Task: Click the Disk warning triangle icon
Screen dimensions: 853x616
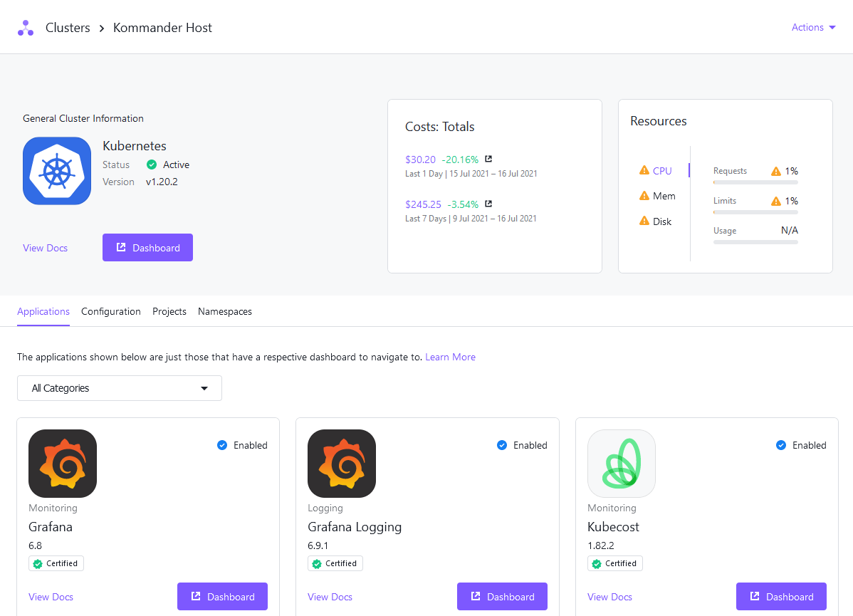Action: 644,220
